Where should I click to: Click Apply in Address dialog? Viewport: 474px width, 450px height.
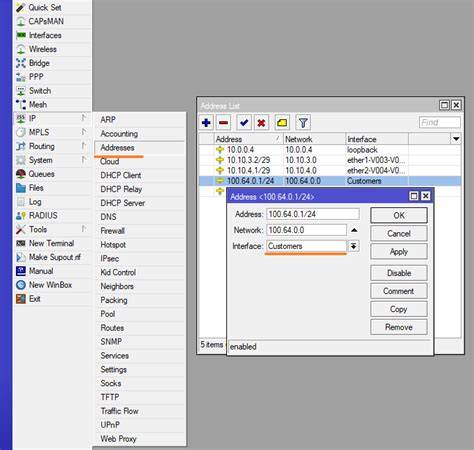click(399, 252)
